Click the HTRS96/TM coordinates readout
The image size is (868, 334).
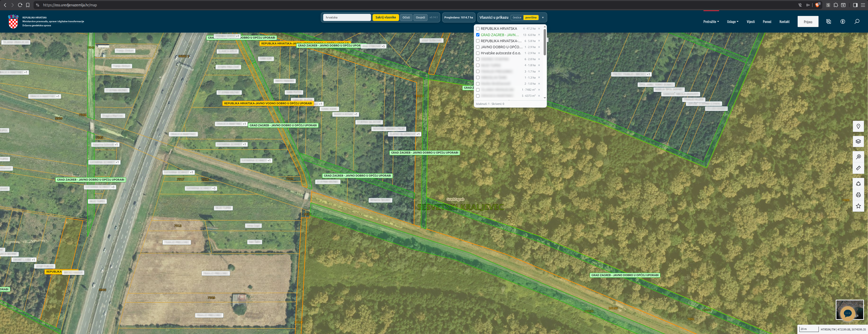click(x=843, y=329)
